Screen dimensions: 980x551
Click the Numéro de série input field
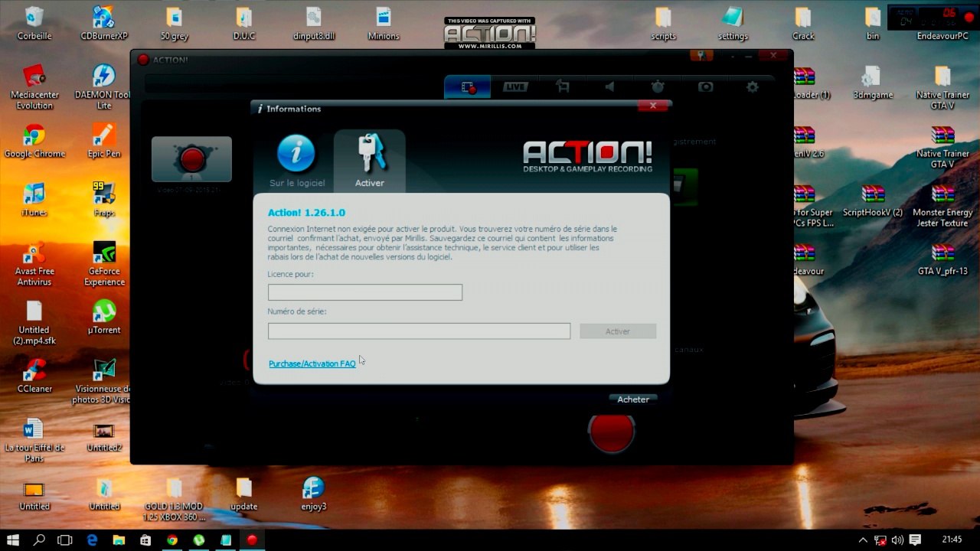[x=419, y=331]
